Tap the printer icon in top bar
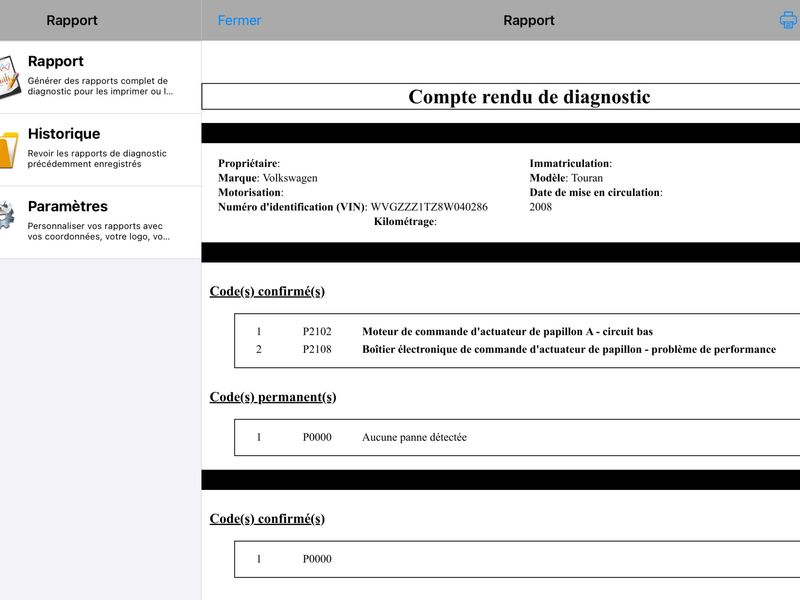The width and height of the screenshot is (800, 600). 788,20
